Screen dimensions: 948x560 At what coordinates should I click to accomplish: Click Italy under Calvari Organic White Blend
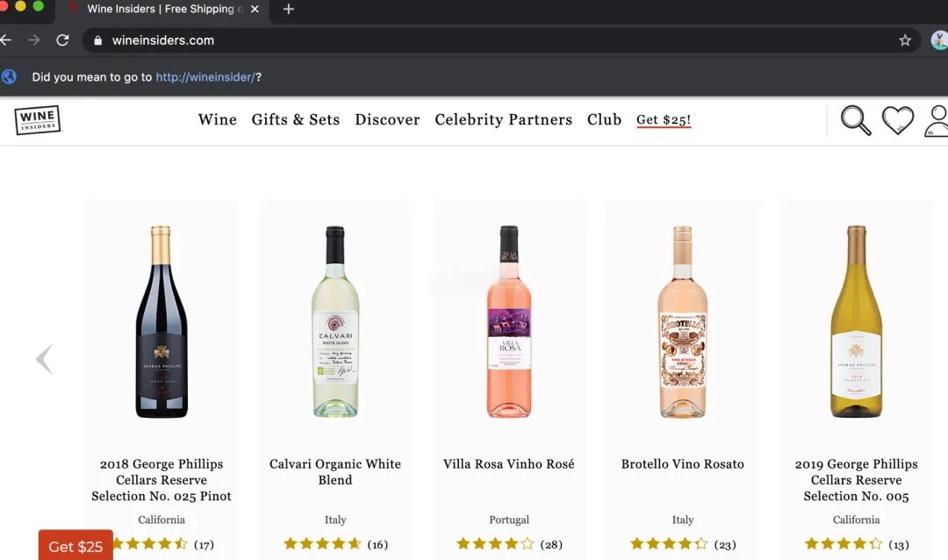point(335,520)
